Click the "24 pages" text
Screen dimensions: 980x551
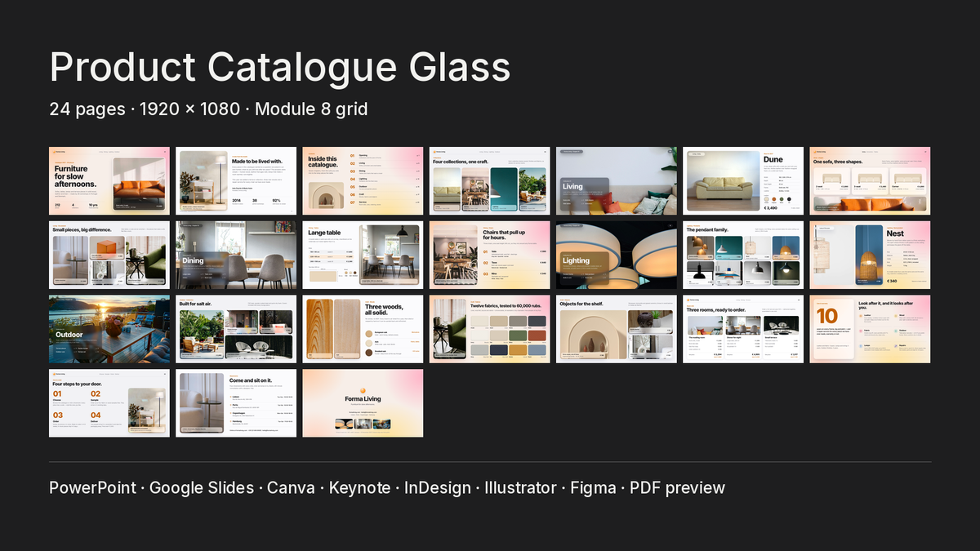pyautogui.click(x=87, y=109)
